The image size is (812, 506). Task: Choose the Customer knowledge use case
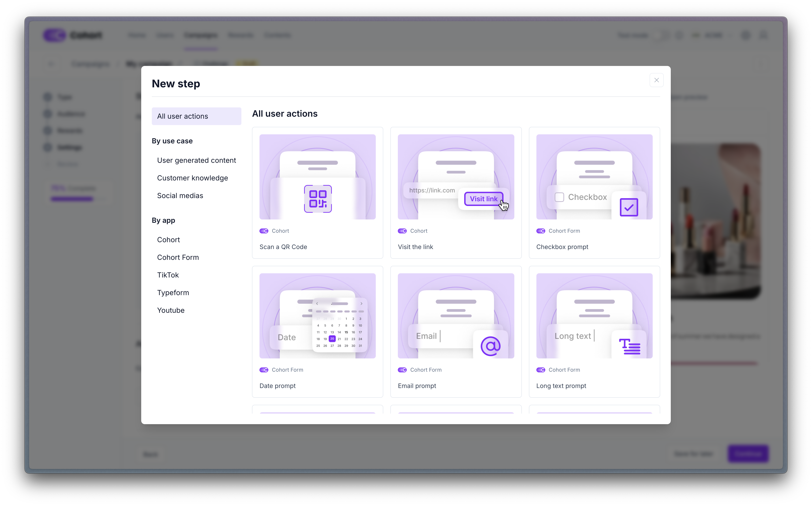click(x=192, y=178)
